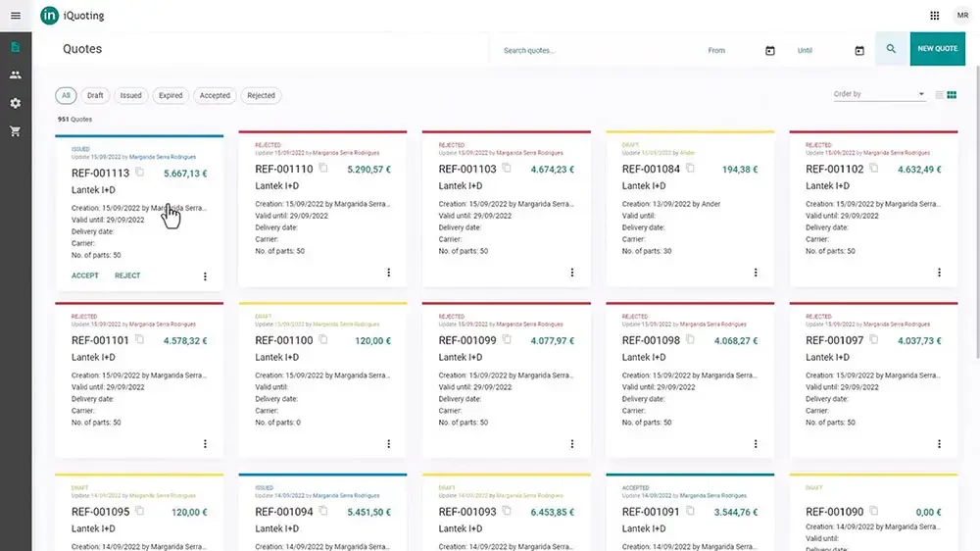Open settings gear in the sidebar

coord(16,103)
